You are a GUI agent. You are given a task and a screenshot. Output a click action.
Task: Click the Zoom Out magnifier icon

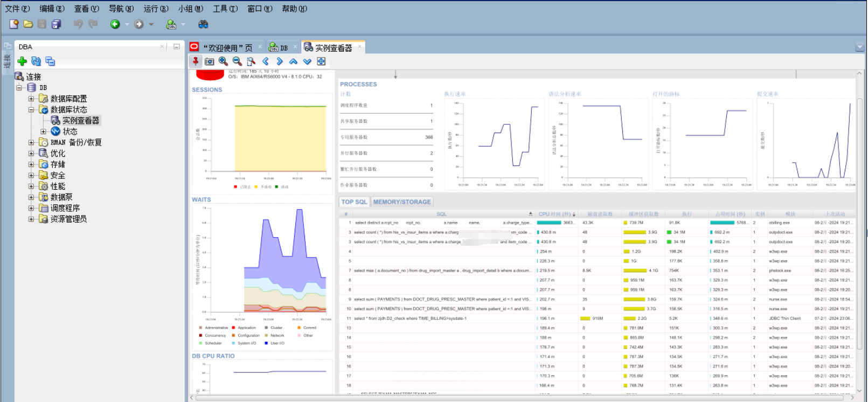(x=237, y=61)
